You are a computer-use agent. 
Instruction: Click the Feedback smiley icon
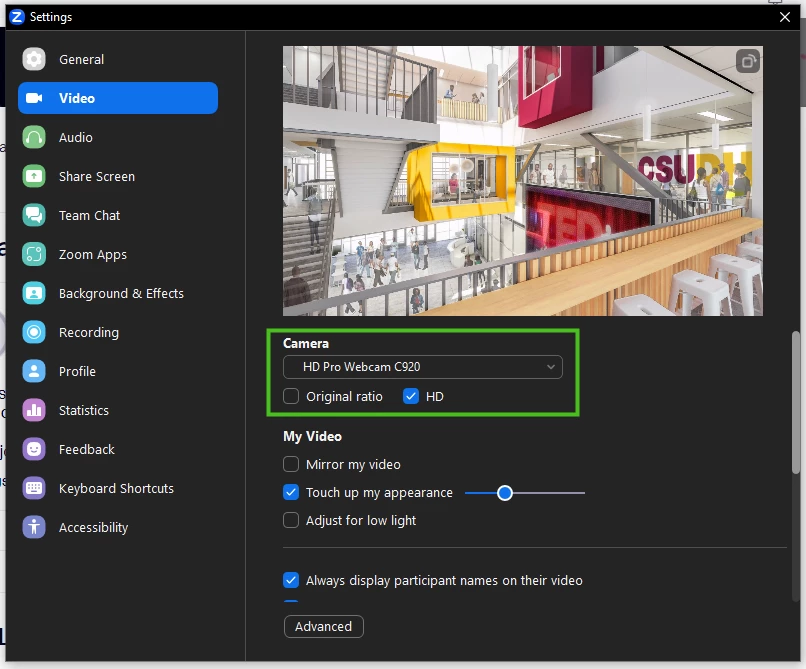[x=34, y=449]
